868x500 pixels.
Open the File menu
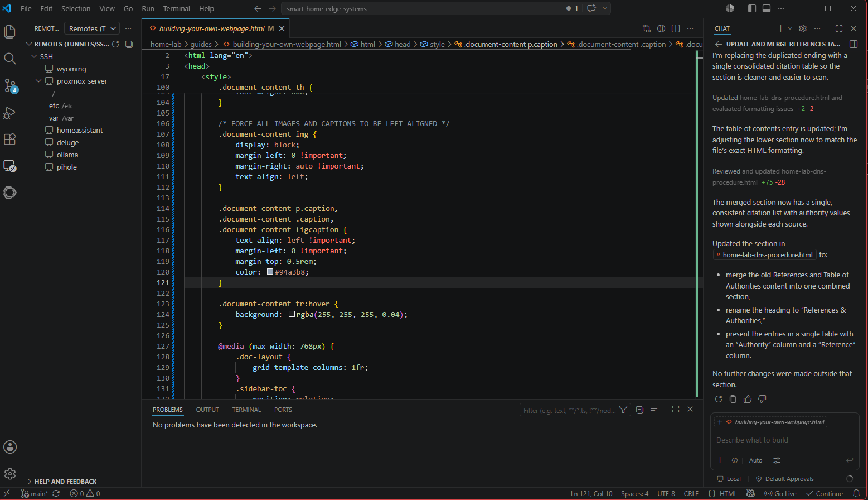pyautogui.click(x=26, y=8)
